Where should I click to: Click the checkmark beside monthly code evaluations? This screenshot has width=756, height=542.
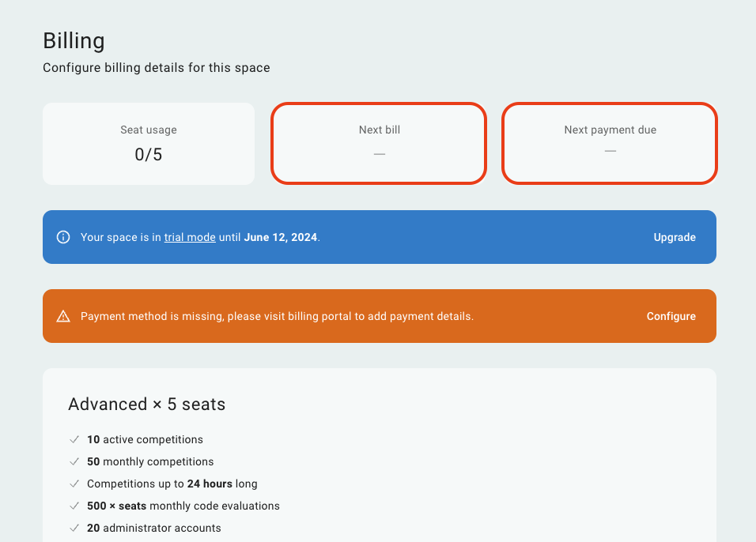74,506
